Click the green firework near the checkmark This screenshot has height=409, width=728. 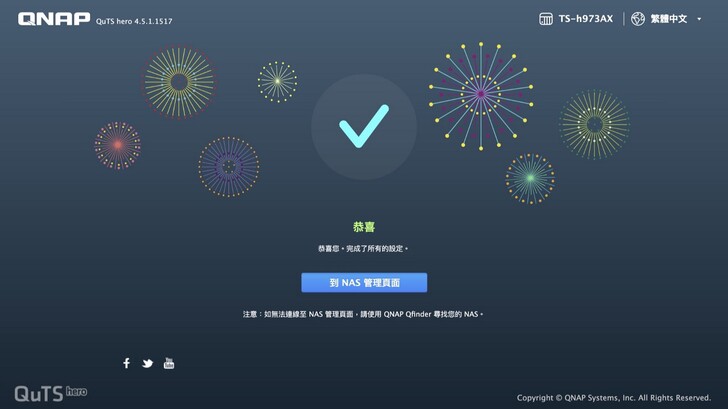530,179
